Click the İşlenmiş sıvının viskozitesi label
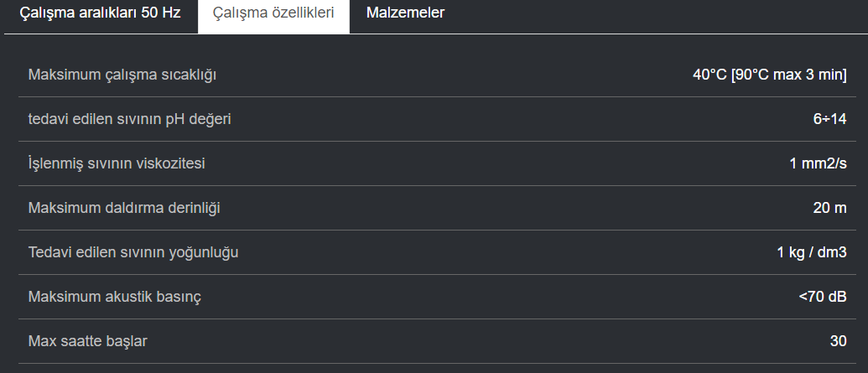Viewport: 868px width, 373px height. 117,163
